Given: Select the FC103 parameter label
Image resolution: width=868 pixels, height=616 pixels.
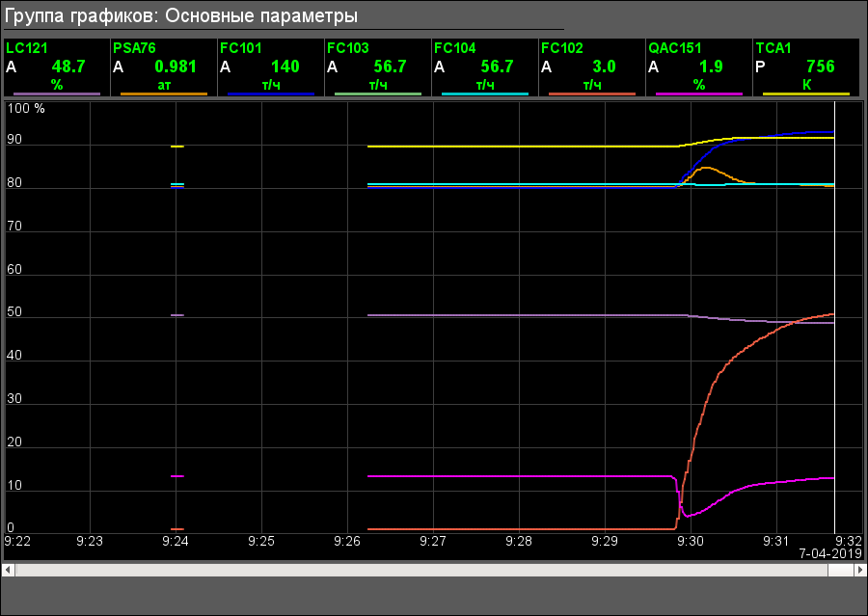Looking at the screenshot, I should 347,48.
